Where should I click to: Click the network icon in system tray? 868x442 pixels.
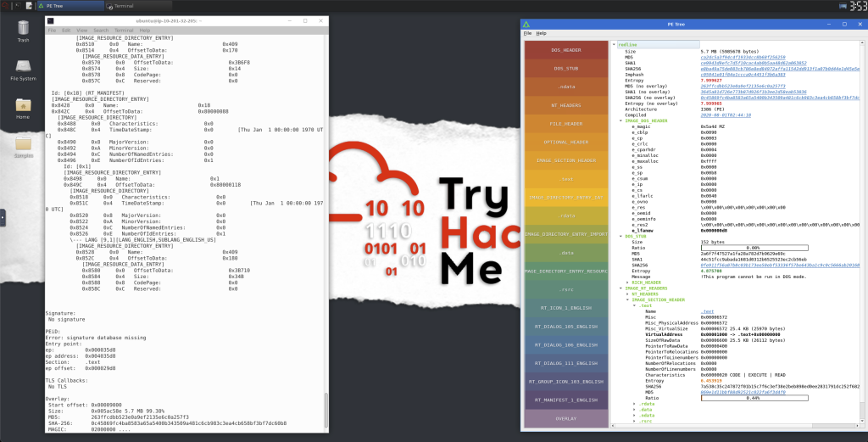843,6
